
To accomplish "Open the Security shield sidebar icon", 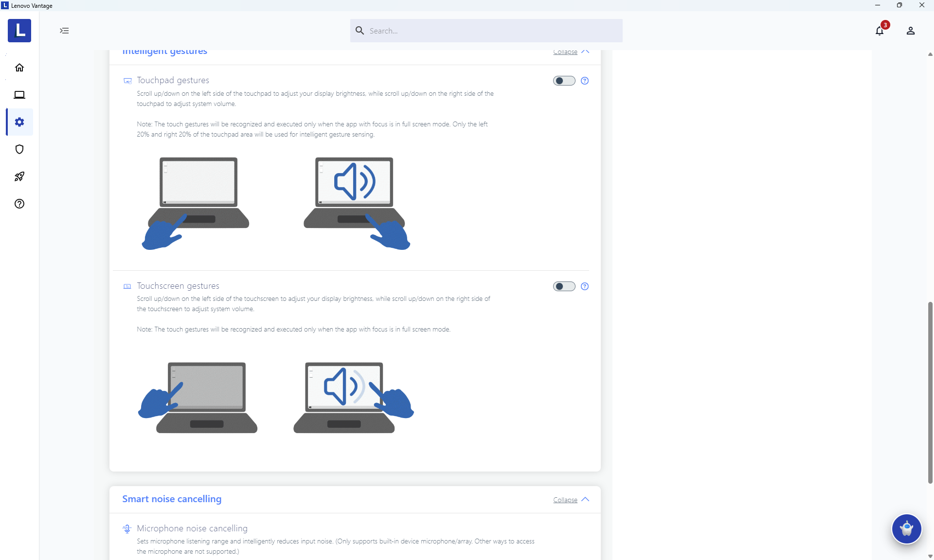I will (19, 149).
